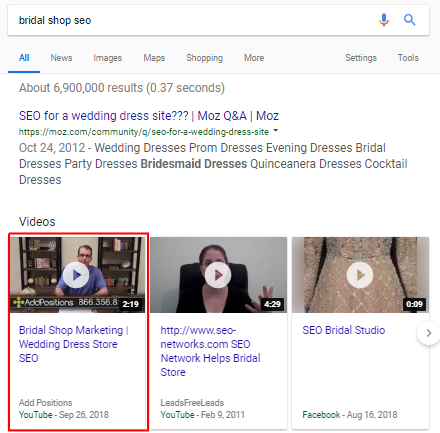This screenshot has width=440, height=433.
Task: Play the AddPositions video thumbnail
Action: pyautogui.click(x=77, y=275)
